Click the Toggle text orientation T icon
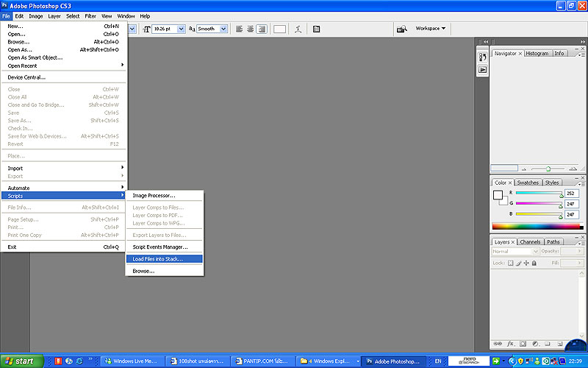The width and height of the screenshot is (588, 368). (146, 29)
